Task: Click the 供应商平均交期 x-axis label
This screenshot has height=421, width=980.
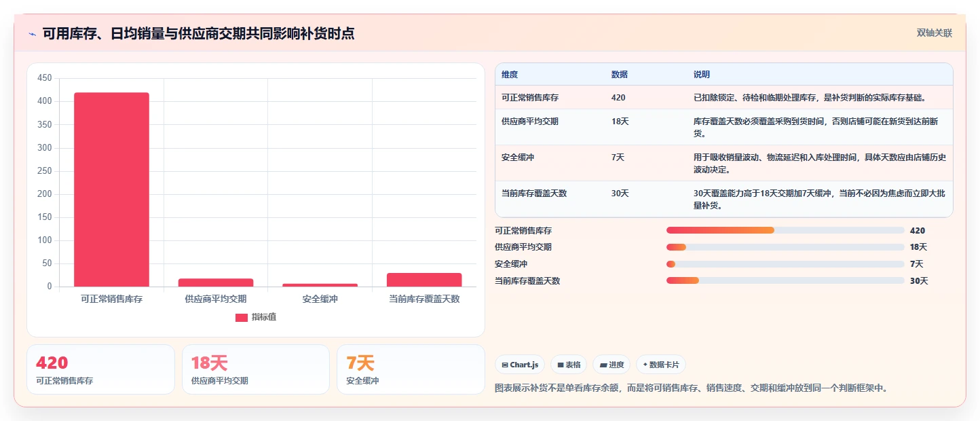Action: [216, 299]
